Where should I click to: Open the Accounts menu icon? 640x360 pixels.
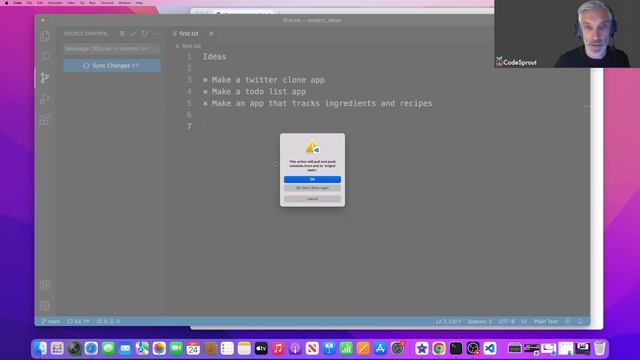point(45,285)
